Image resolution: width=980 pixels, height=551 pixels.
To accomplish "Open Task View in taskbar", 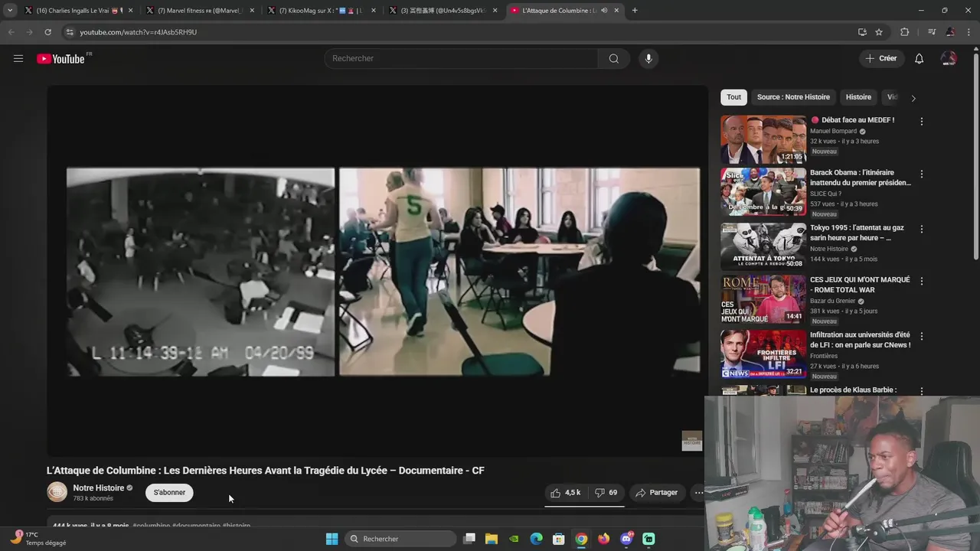I will point(470,539).
